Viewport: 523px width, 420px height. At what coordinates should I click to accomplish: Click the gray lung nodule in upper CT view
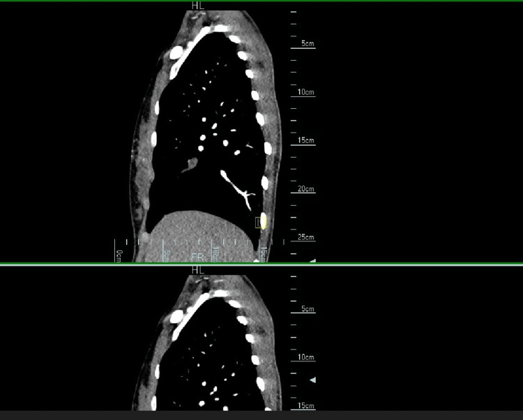[x=192, y=164]
